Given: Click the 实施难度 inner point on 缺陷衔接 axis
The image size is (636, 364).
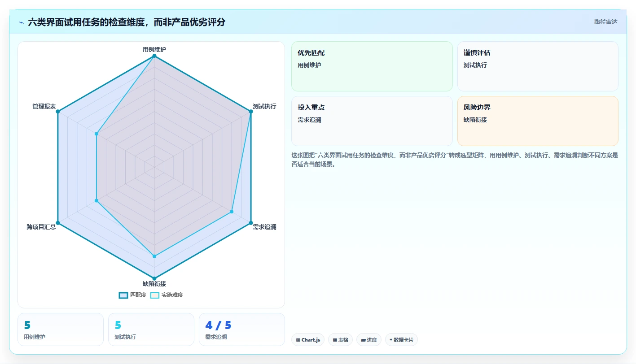Looking at the screenshot, I should pos(154,256).
